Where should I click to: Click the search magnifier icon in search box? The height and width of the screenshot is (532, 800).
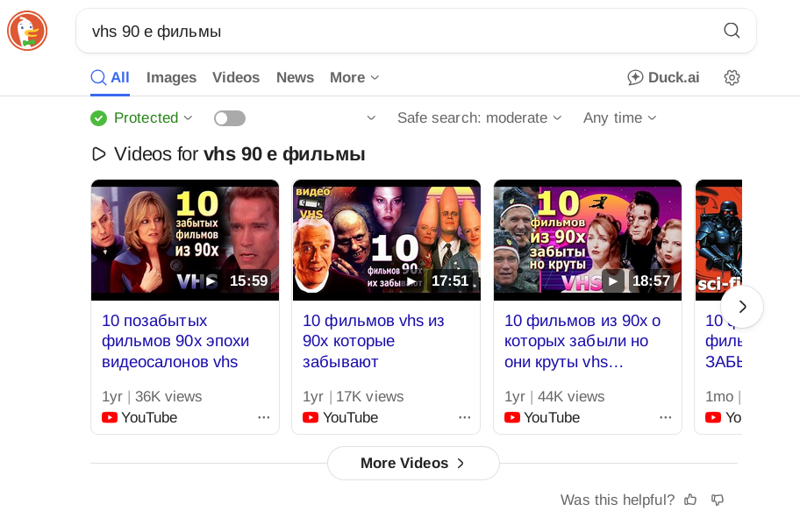coord(732,31)
